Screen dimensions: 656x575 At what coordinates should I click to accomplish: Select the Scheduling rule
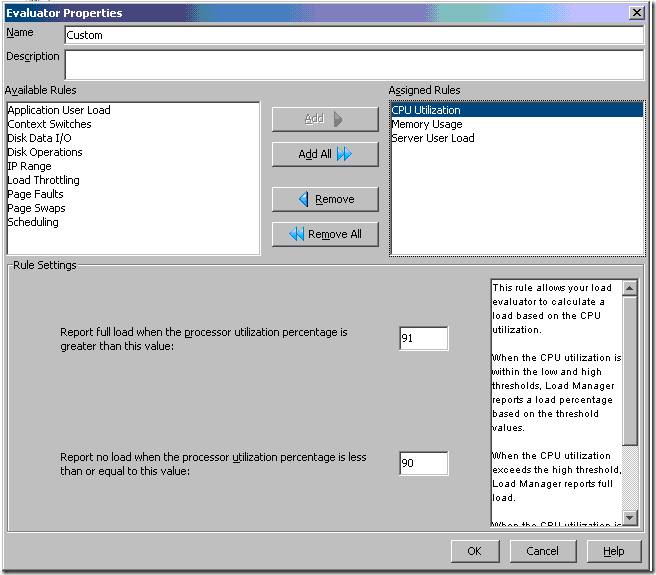coord(33,222)
